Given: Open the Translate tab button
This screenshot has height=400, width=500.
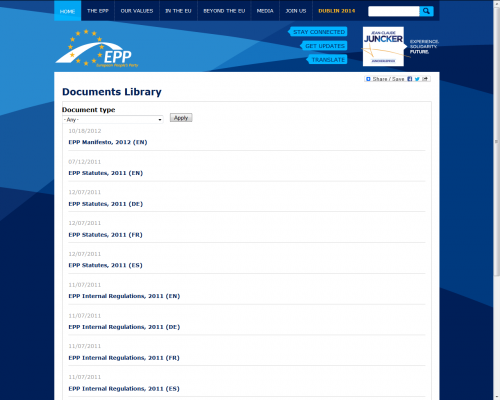Looking at the screenshot, I should (327, 60).
